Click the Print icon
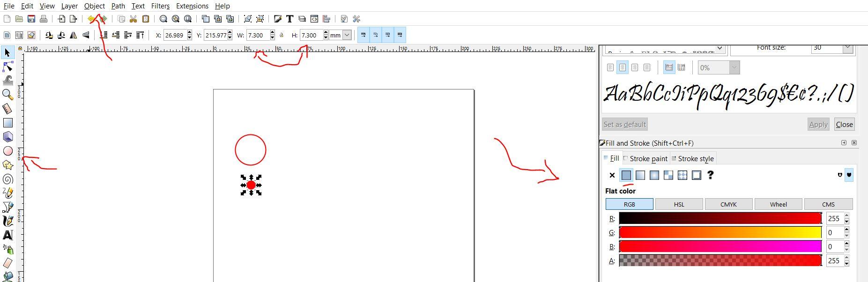The width and height of the screenshot is (868, 282). [x=44, y=19]
